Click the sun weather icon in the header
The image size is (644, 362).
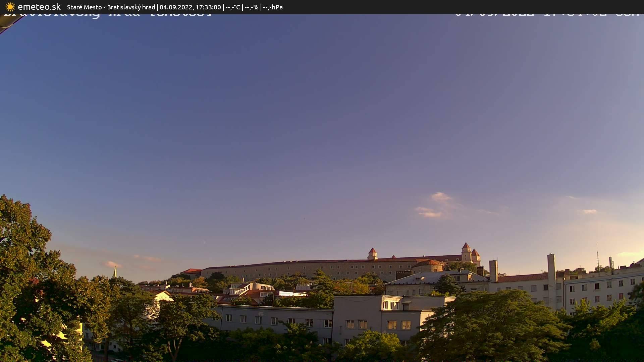[10, 7]
